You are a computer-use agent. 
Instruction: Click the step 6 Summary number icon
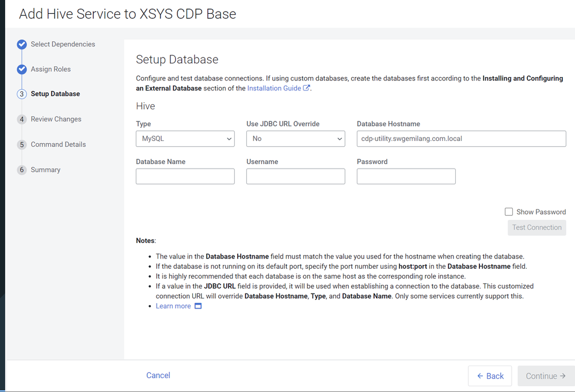pos(22,170)
